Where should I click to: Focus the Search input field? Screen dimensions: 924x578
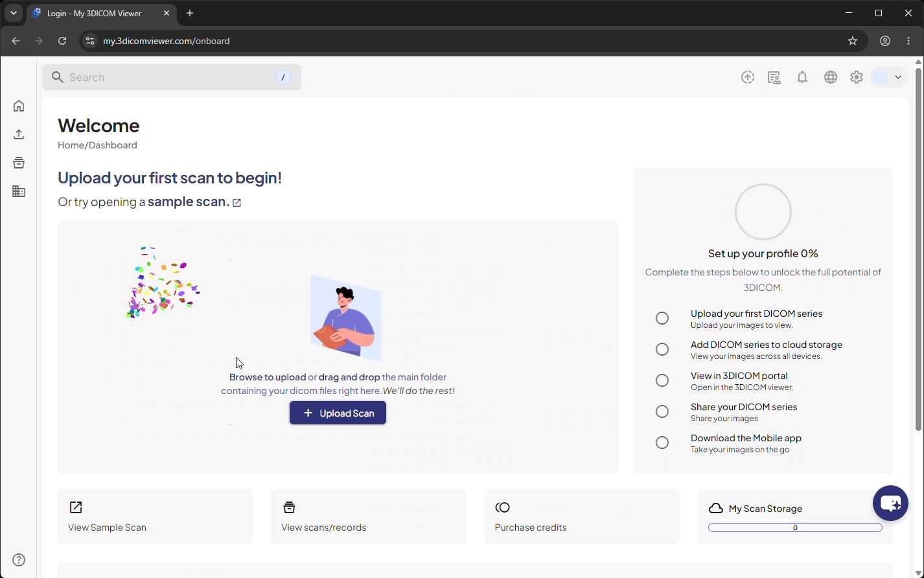coord(172,77)
